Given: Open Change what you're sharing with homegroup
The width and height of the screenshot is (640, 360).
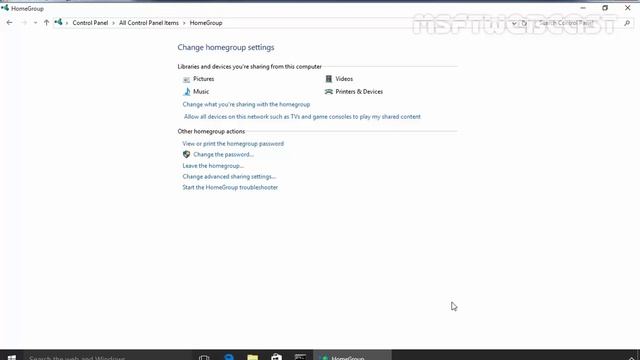Looking at the screenshot, I should [x=246, y=104].
